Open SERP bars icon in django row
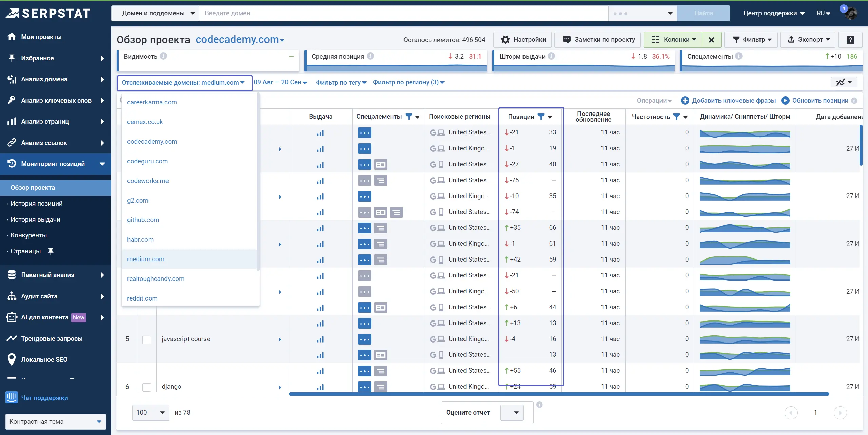 (x=320, y=387)
